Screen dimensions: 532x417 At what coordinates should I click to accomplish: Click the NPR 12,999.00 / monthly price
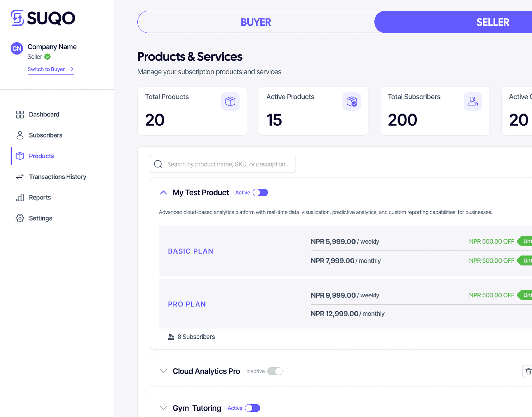click(348, 314)
